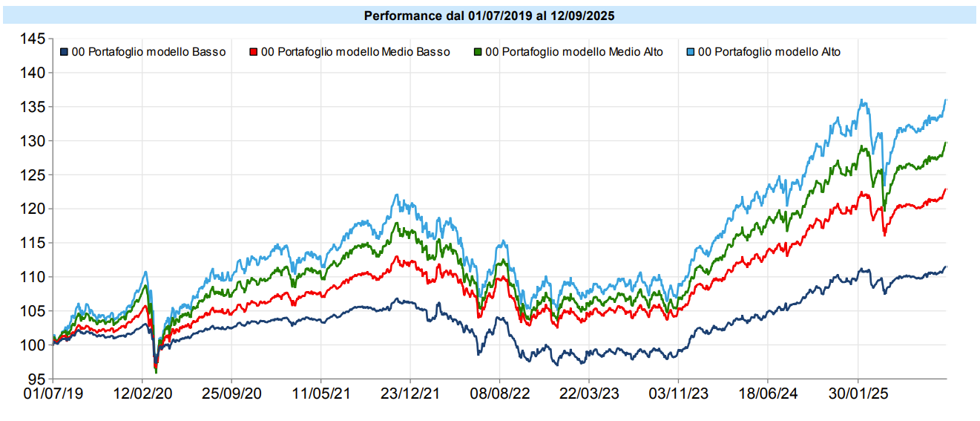This screenshot has height=421, width=980.
Task: Click the y-axis value 110
Action: [x=32, y=277]
